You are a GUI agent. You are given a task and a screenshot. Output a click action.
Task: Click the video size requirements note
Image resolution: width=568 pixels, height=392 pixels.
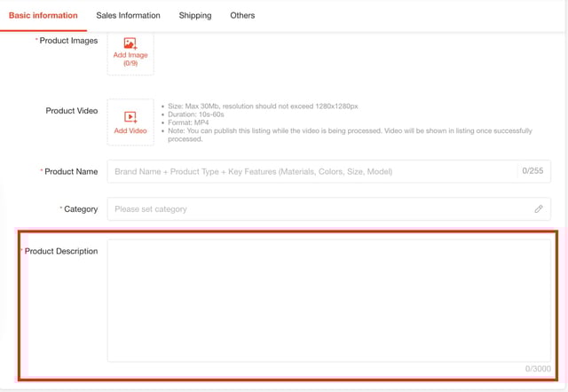coord(262,106)
